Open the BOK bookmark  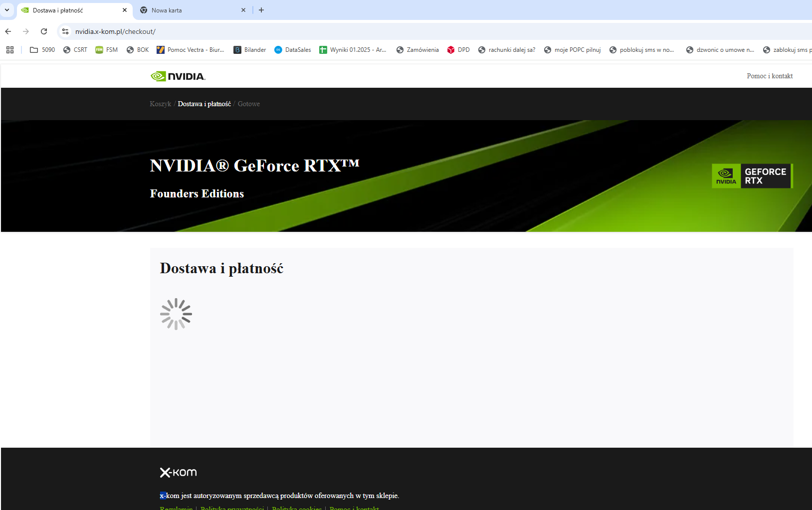pos(138,50)
